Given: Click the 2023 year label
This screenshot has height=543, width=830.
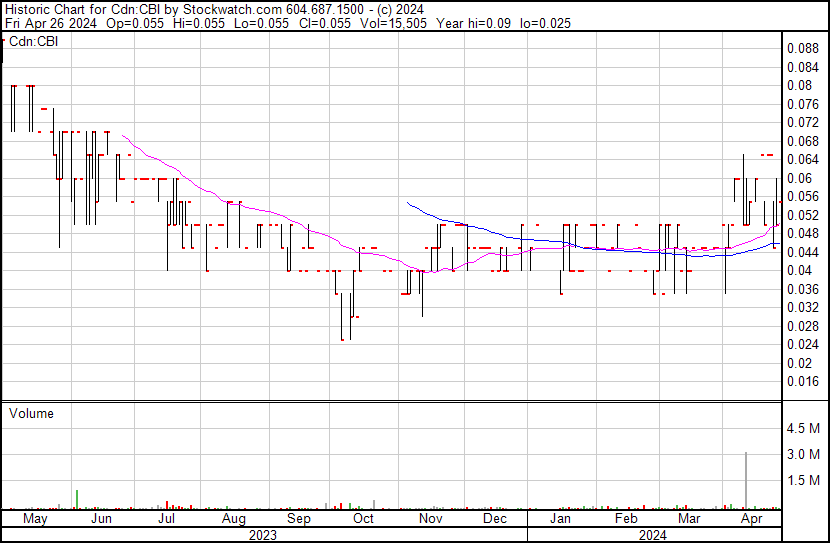Looking at the screenshot, I should click(262, 535).
